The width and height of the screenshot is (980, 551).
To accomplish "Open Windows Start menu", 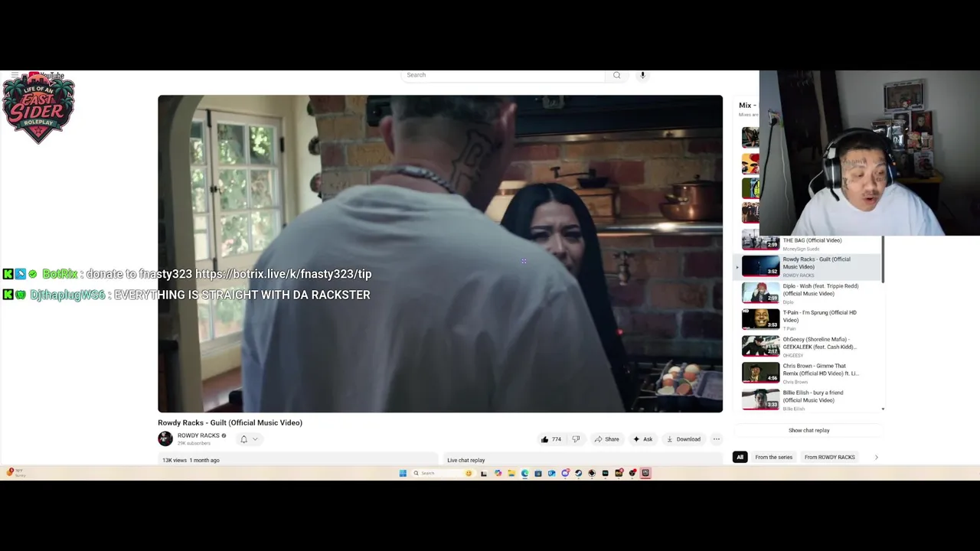I will tap(403, 473).
